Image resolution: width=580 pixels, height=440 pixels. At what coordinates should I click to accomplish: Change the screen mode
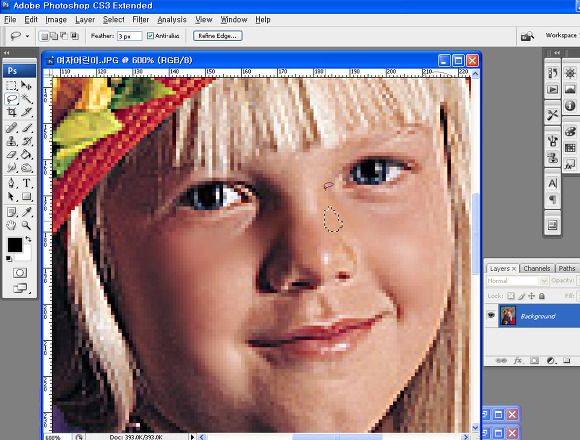click(20, 288)
